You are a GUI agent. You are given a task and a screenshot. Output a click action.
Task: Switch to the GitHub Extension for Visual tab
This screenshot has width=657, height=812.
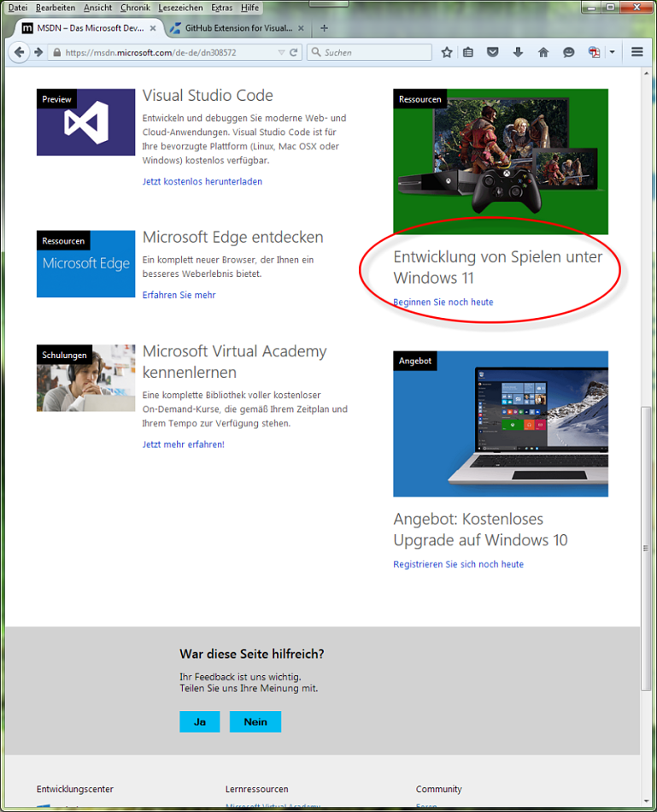[239, 27]
